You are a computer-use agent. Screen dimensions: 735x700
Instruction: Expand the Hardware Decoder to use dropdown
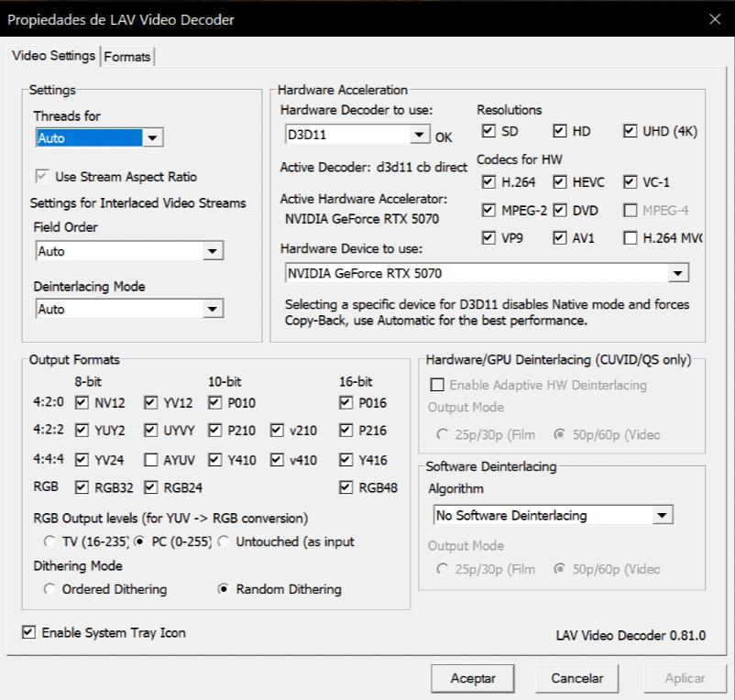tap(420, 137)
